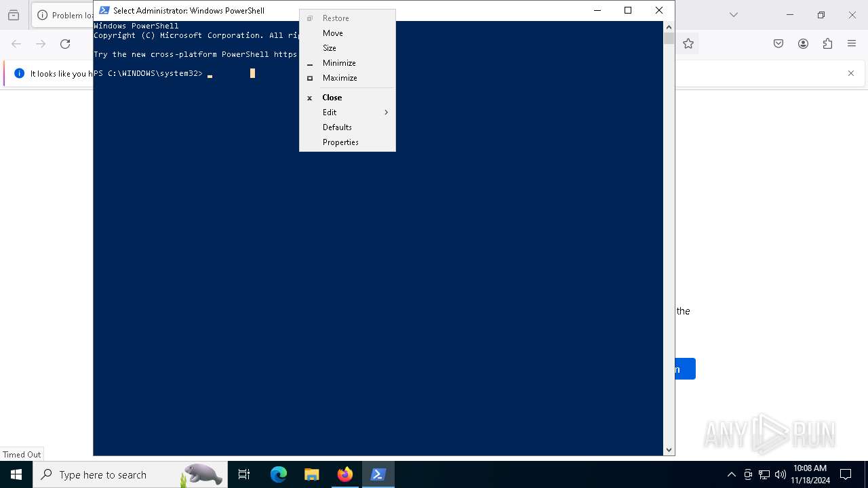Open the notification center icon
The image size is (868, 488).
(846, 474)
